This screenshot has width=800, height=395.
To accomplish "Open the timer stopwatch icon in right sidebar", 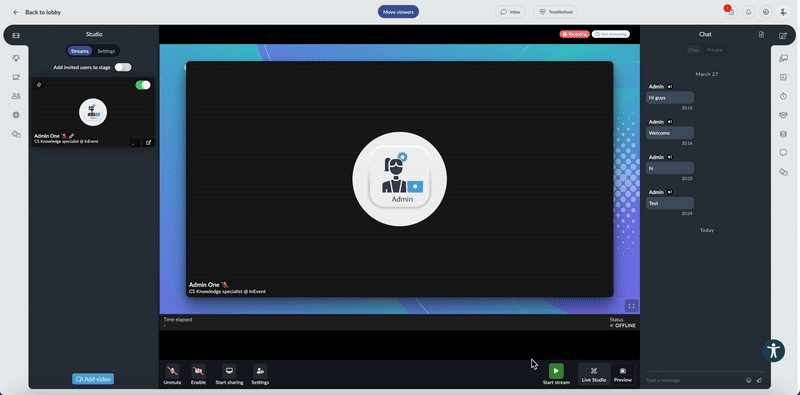I will (x=783, y=96).
